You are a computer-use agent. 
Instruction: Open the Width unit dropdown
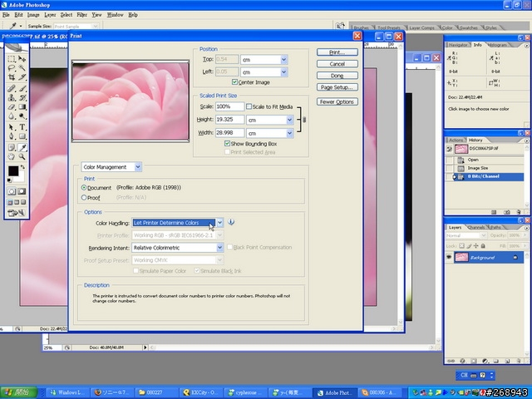[289, 133]
